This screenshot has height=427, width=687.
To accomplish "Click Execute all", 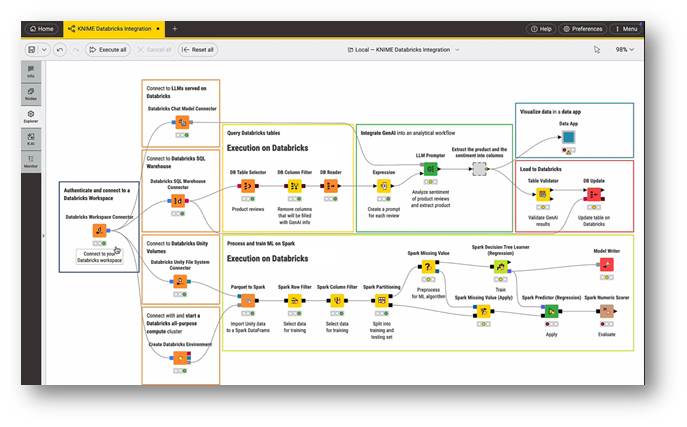I will coord(108,50).
